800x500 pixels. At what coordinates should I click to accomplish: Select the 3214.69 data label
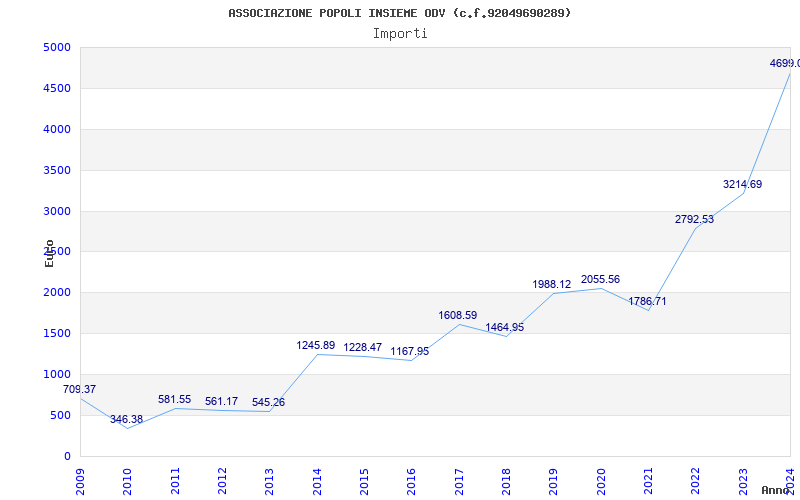pyautogui.click(x=742, y=185)
